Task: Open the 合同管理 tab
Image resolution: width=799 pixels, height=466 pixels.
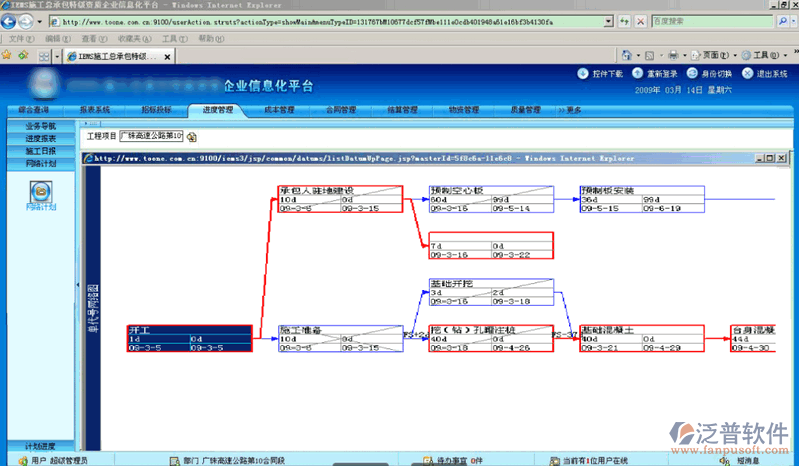Action: (341, 110)
